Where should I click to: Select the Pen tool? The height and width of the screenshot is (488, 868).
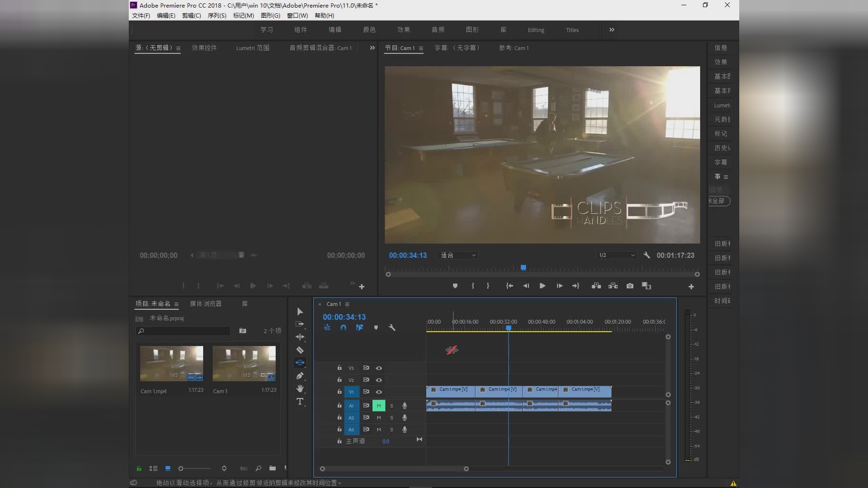pos(300,376)
